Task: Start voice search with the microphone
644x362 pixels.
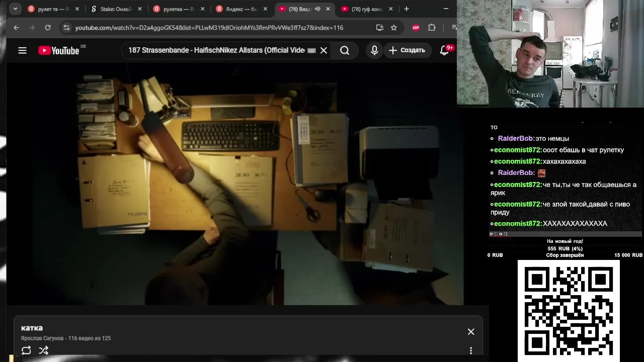Action: tap(374, 50)
